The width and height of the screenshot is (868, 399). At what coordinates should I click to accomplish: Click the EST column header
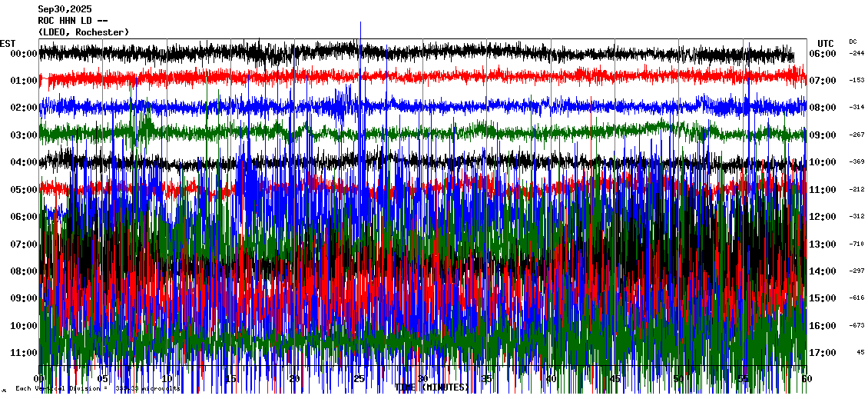8,43
